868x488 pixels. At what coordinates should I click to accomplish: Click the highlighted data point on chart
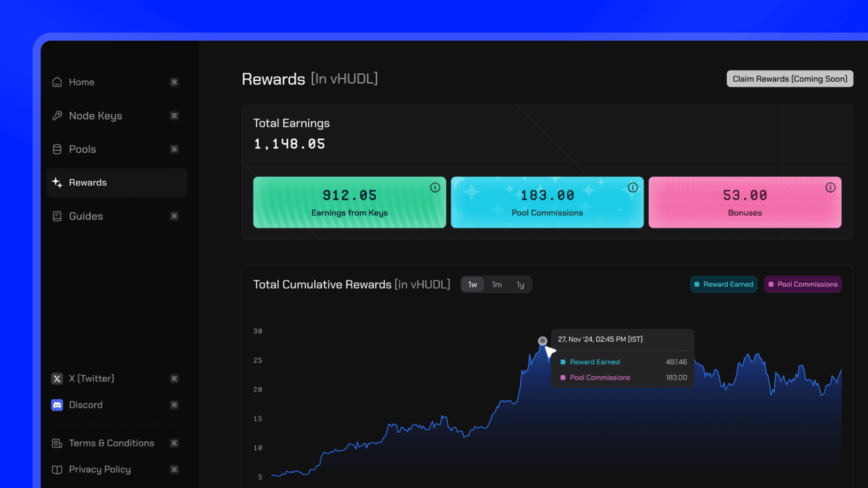[542, 341]
